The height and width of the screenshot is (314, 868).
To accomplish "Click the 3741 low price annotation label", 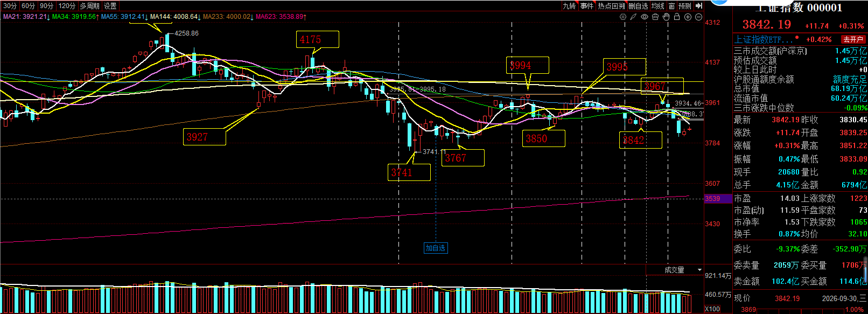I will coord(409,172).
